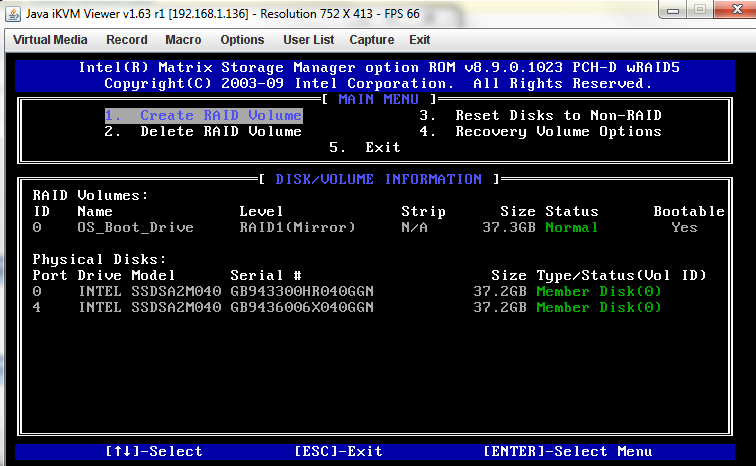Open the Capture menu
This screenshot has height=466, width=756.
372,40
